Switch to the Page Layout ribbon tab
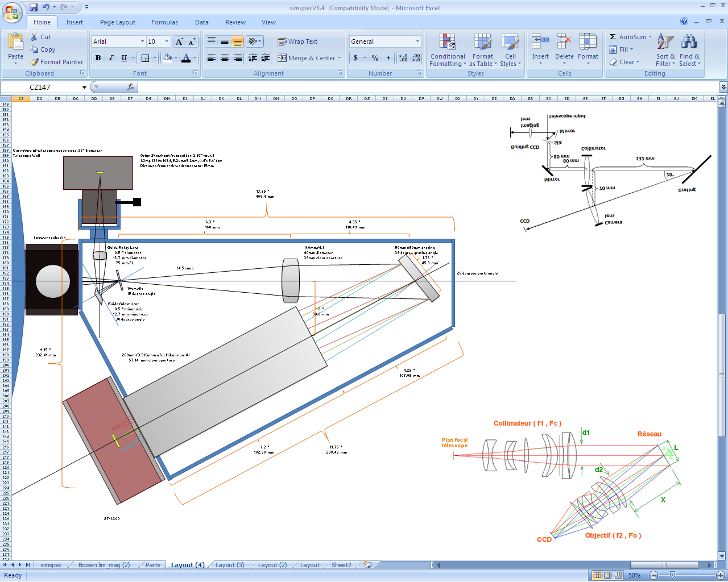Image resolution: width=728 pixels, height=582 pixels. [x=117, y=22]
